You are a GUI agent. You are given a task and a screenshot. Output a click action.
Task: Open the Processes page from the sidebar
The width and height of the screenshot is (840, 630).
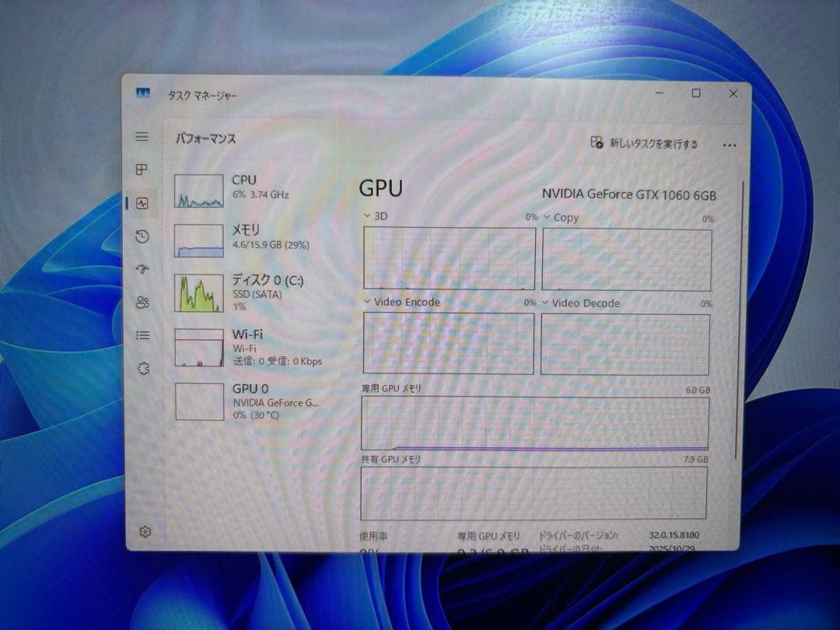click(142, 170)
